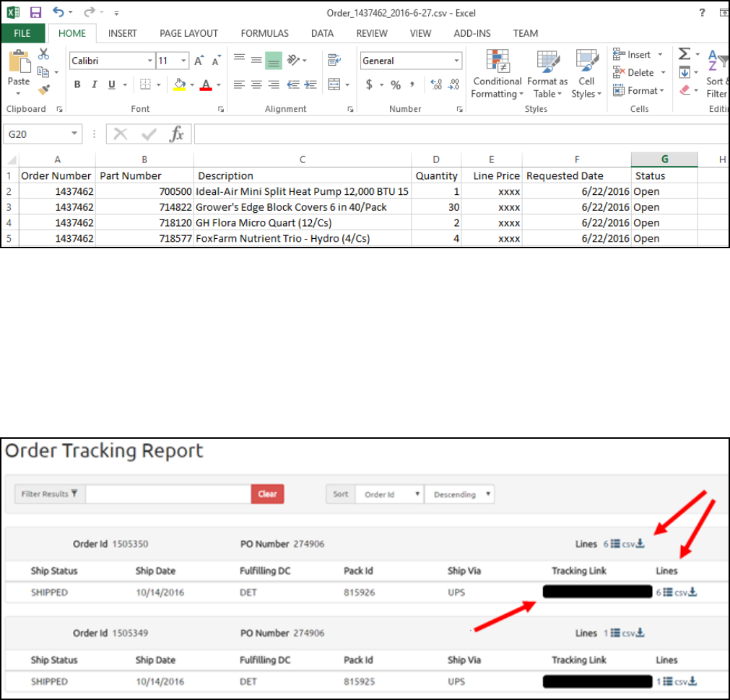This screenshot has width=730, height=700.
Task: Click the Paste clipboard icon
Action: [19, 62]
